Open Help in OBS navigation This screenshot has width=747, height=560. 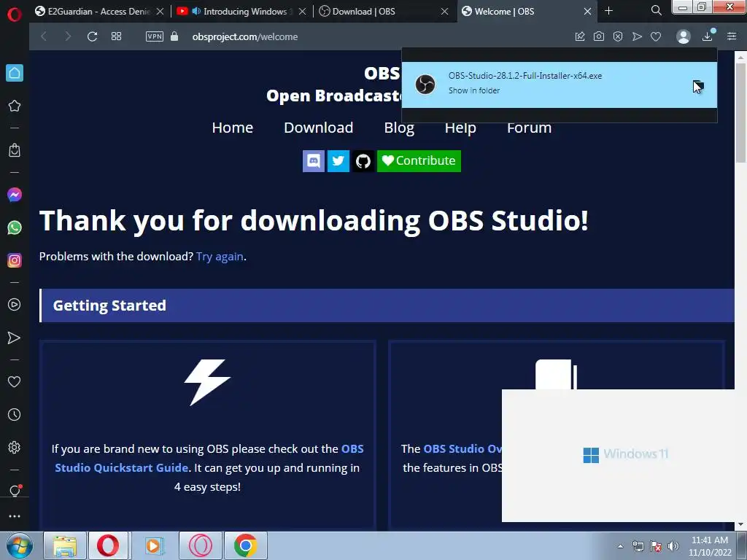coord(460,128)
